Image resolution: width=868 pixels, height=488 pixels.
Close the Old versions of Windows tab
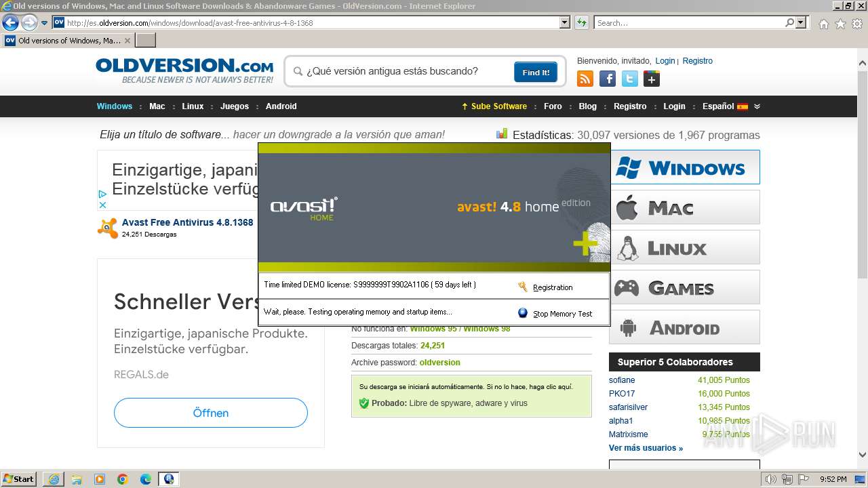(127, 41)
